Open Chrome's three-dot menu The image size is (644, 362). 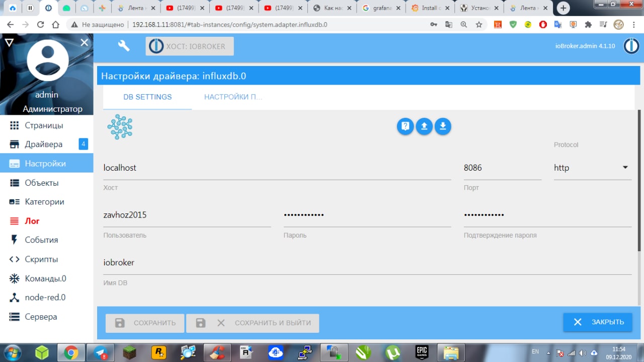[634, 24]
